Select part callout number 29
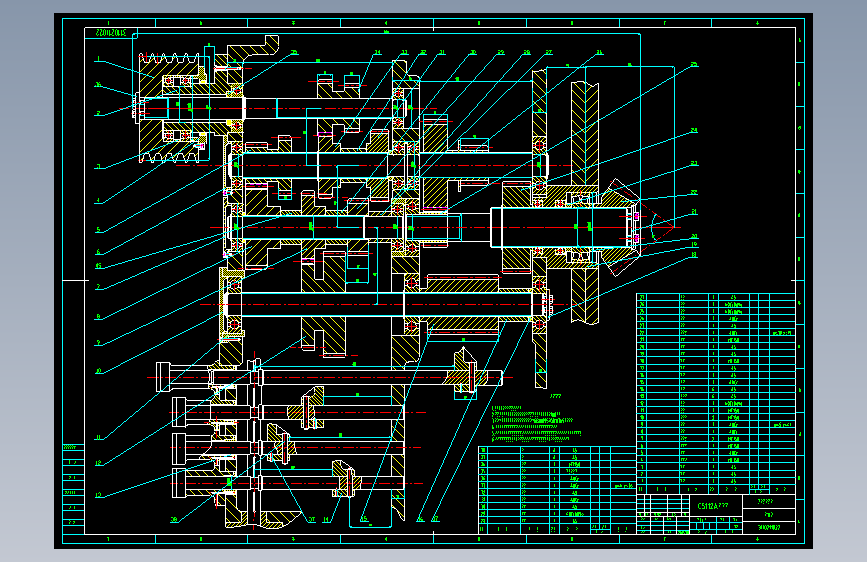Viewport: 867px width, 562px height. [x=500, y=53]
